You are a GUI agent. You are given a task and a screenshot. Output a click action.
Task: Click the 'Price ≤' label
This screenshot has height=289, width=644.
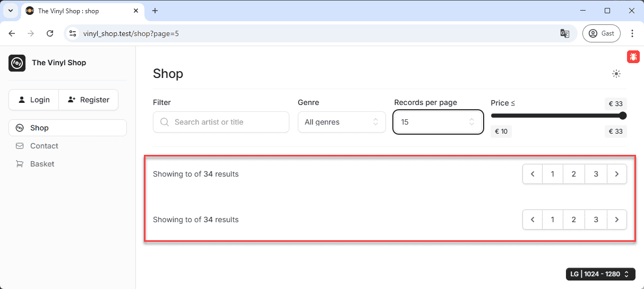503,103
